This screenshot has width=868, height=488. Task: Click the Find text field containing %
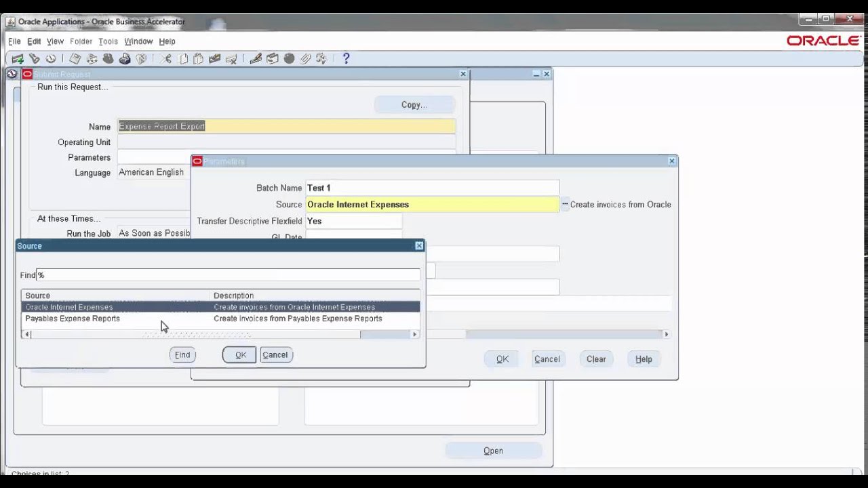(228, 275)
